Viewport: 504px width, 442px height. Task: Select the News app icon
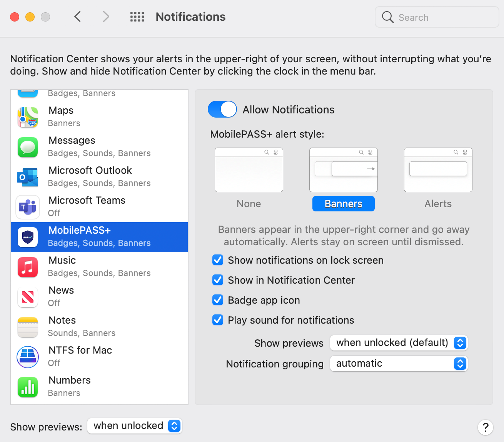[x=28, y=297]
